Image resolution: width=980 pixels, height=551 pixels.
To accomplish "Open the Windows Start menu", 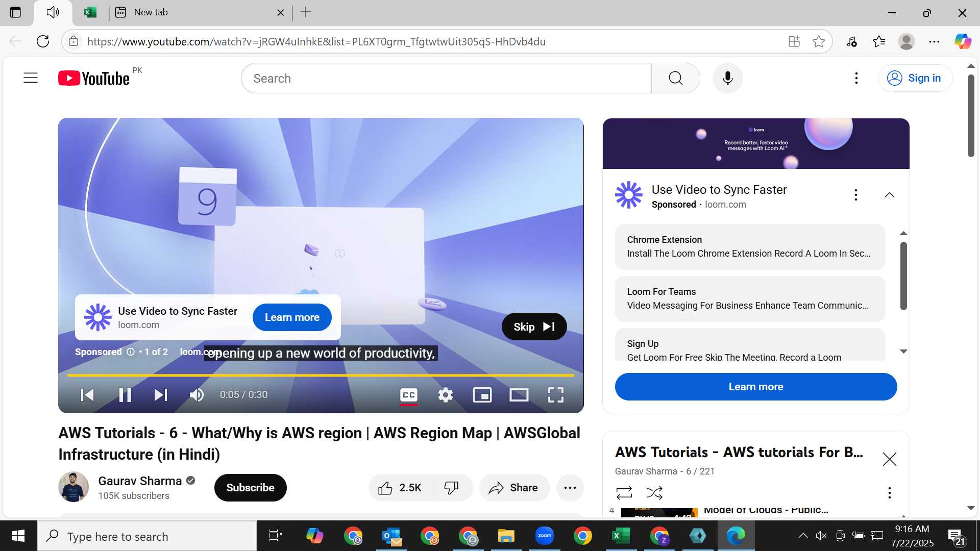I will point(18,536).
